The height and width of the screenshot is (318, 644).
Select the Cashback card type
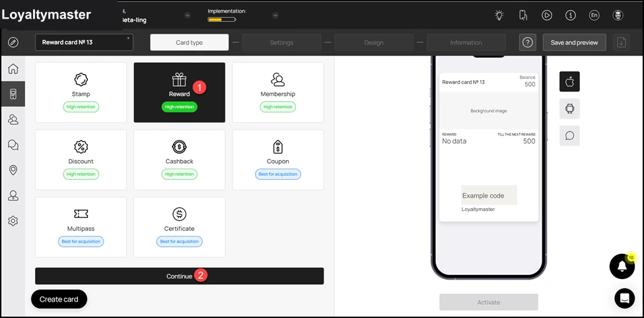[x=180, y=160]
